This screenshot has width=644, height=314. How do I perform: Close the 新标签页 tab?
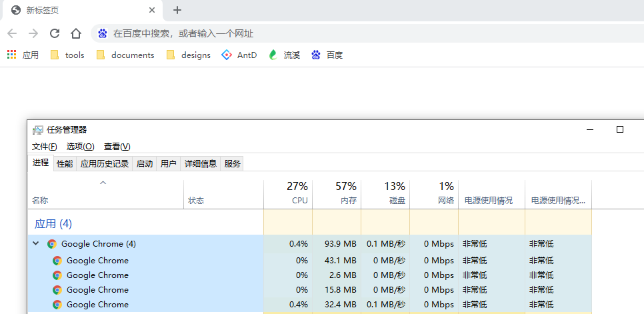(x=151, y=10)
